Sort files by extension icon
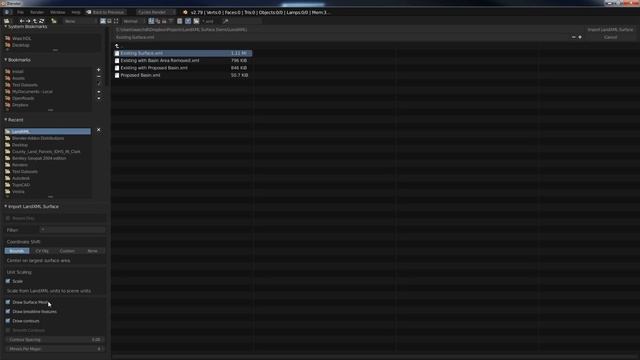This screenshot has width=640, height=360. click(158, 21)
